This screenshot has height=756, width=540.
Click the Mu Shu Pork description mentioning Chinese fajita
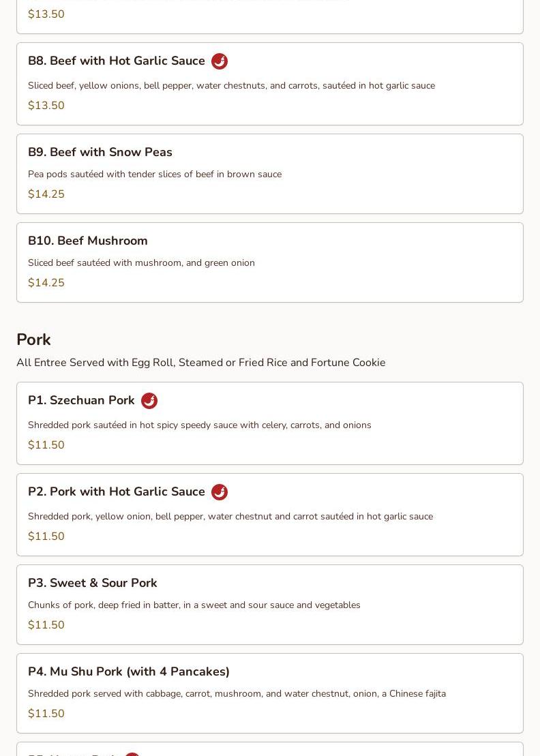[237, 694]
